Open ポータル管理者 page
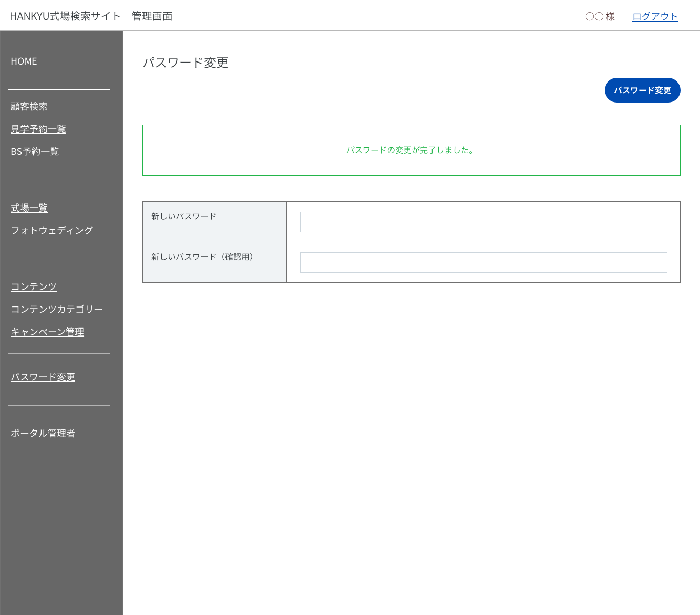 43,434
